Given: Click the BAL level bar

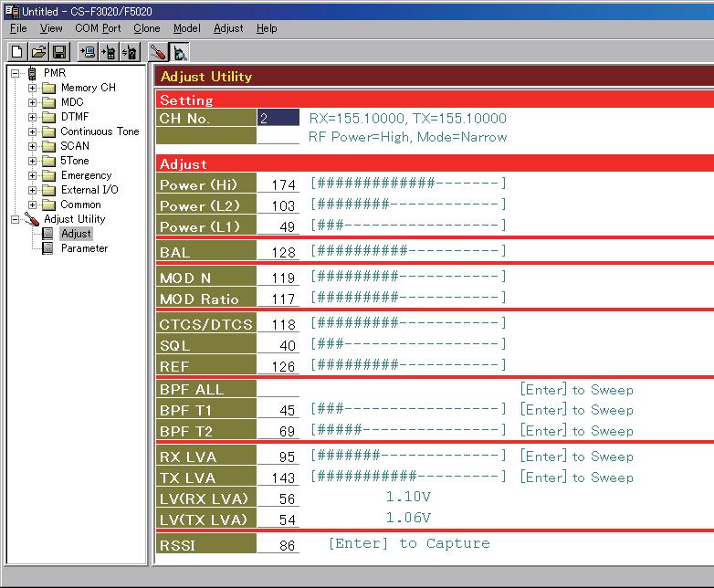Looking at the screenshot, I should tap(408, 251).
